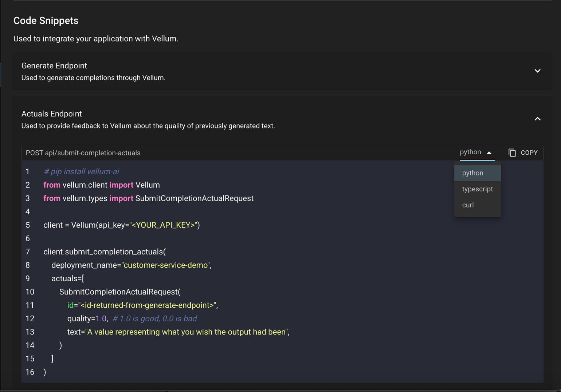Click the client.submit_completion_actuals( line
This screenshot has height=392, width=561.
[105, 252]
